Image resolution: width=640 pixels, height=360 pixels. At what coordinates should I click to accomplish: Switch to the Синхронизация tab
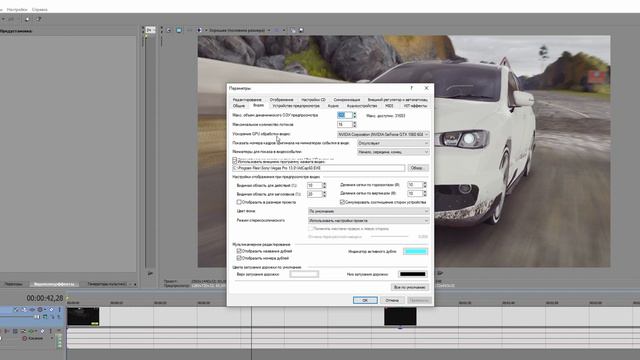(347, 100)
